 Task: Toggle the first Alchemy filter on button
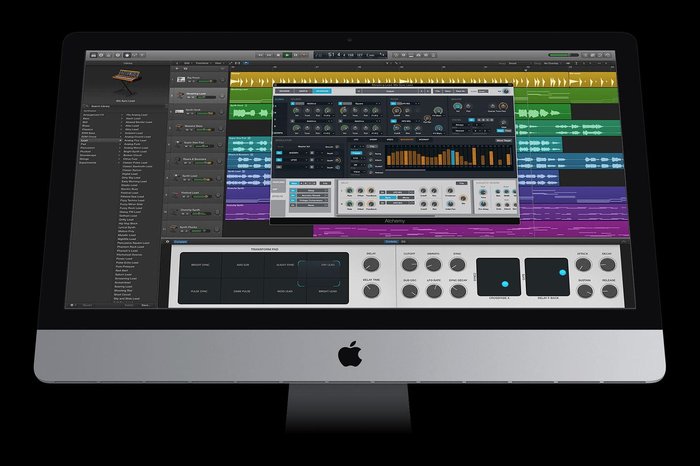pyautogui.click(x=393, y=104)
